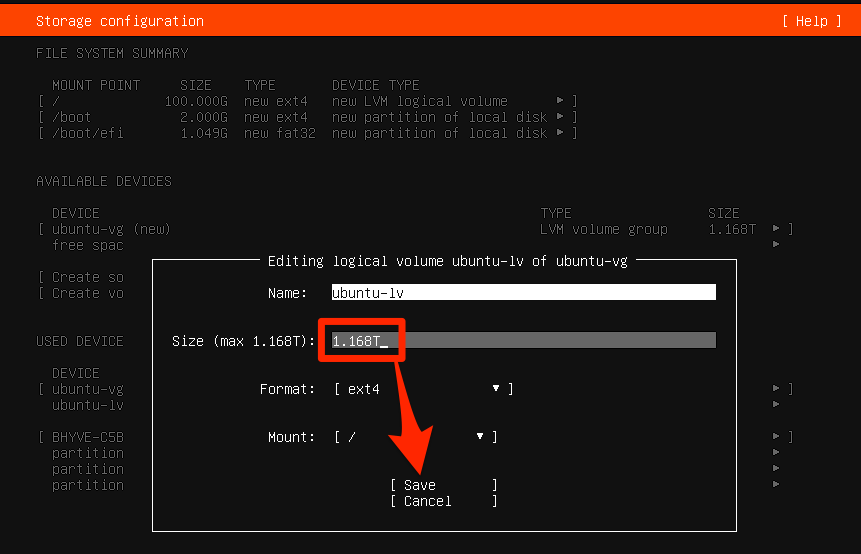
Task: Focus the Size field showing 1.168T
Action: [x=523, y=341]
